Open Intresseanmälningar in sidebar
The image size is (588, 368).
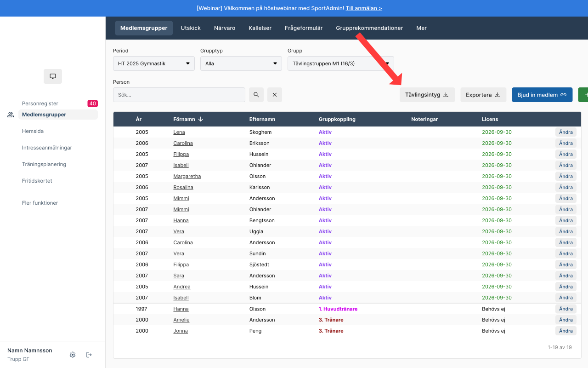click(47, 148)
